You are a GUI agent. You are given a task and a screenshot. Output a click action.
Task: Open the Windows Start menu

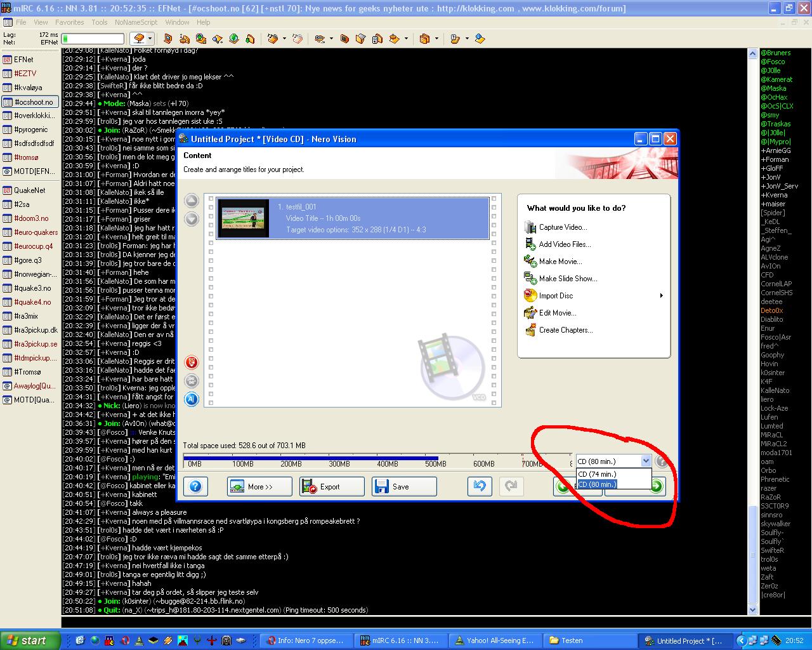[30, 640]
